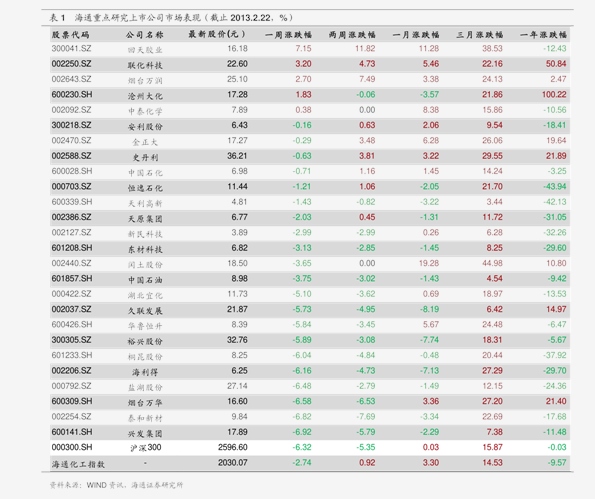Select the 沪深300 index name cell
This screenshot has height=499, width=595.
[x=146, y=448]
